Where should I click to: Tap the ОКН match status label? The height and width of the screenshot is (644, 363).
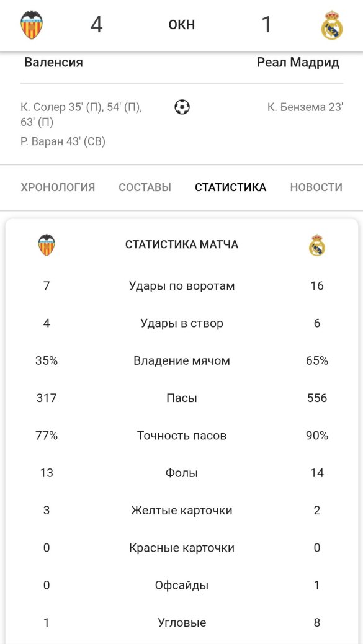181,25
